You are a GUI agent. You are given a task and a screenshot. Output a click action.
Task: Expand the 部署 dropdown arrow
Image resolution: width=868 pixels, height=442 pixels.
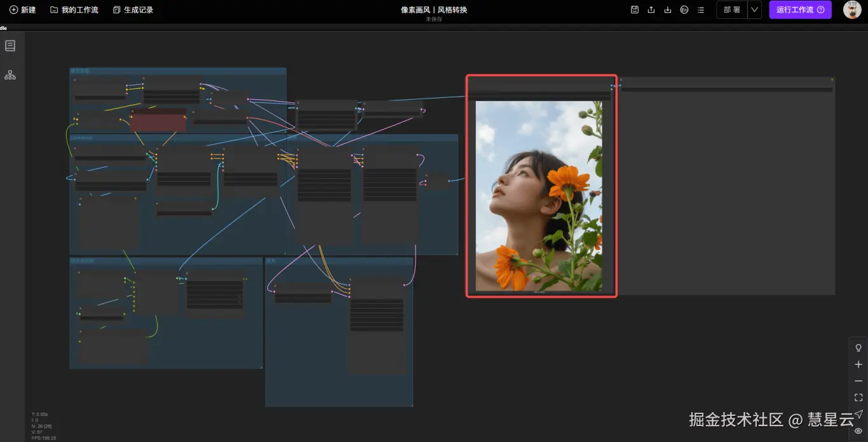[x=754, y=10]
